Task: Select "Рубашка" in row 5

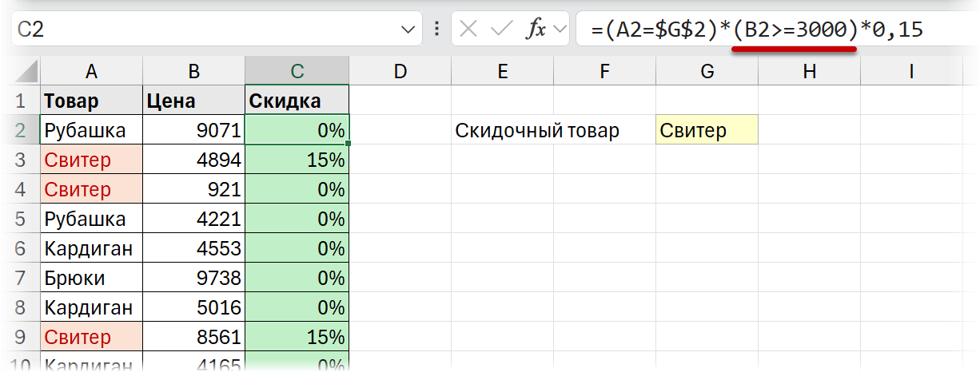Action: tap(91, 219)
